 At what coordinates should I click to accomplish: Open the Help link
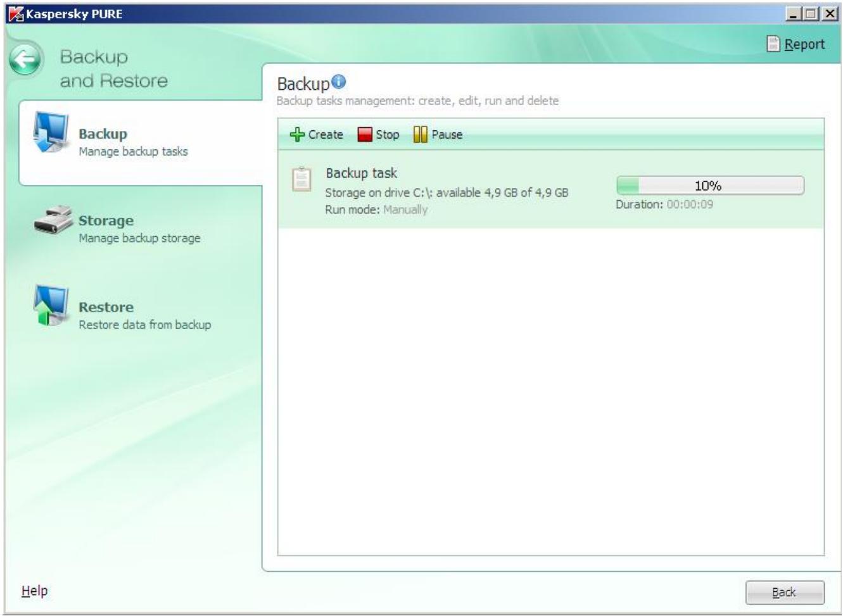pos(34,591)
